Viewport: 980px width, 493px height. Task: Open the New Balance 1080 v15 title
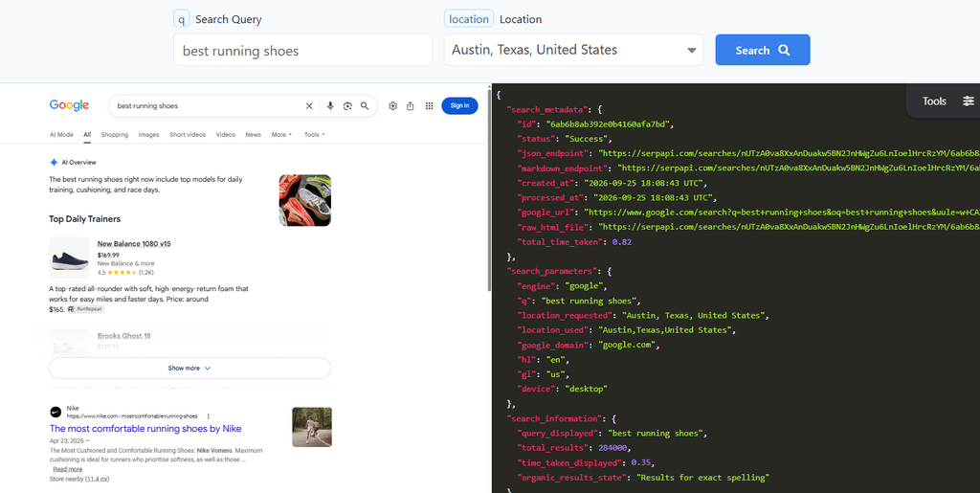[134, 244]
